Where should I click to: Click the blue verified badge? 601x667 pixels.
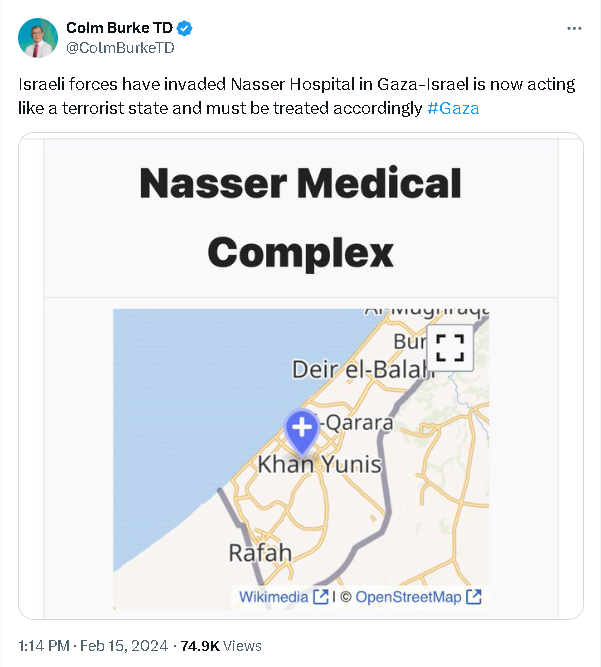(185, 28)
